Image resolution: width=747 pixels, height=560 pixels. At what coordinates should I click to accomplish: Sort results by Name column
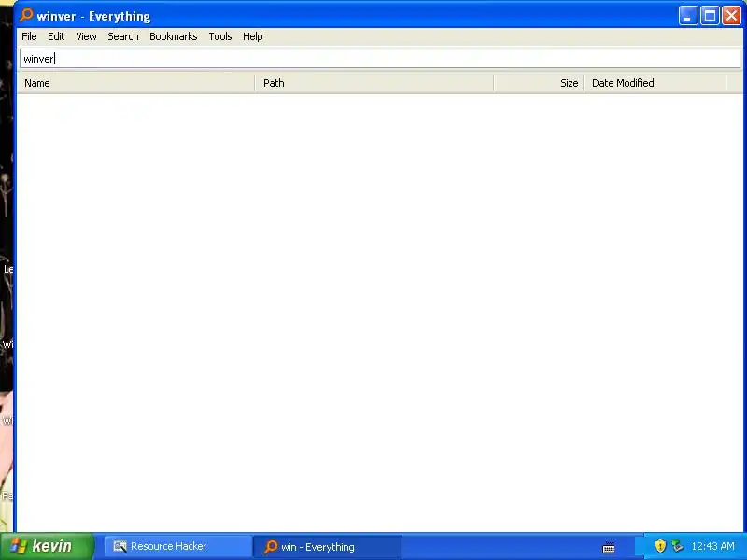click(135, 83)
